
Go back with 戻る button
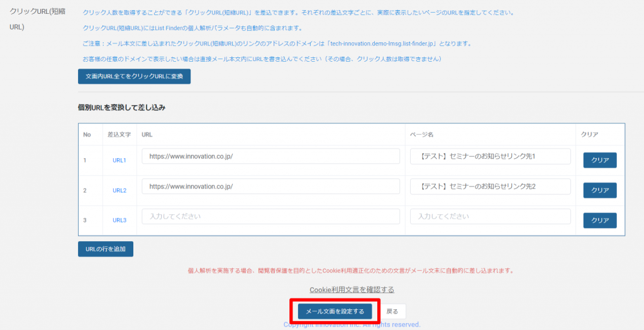392,312
